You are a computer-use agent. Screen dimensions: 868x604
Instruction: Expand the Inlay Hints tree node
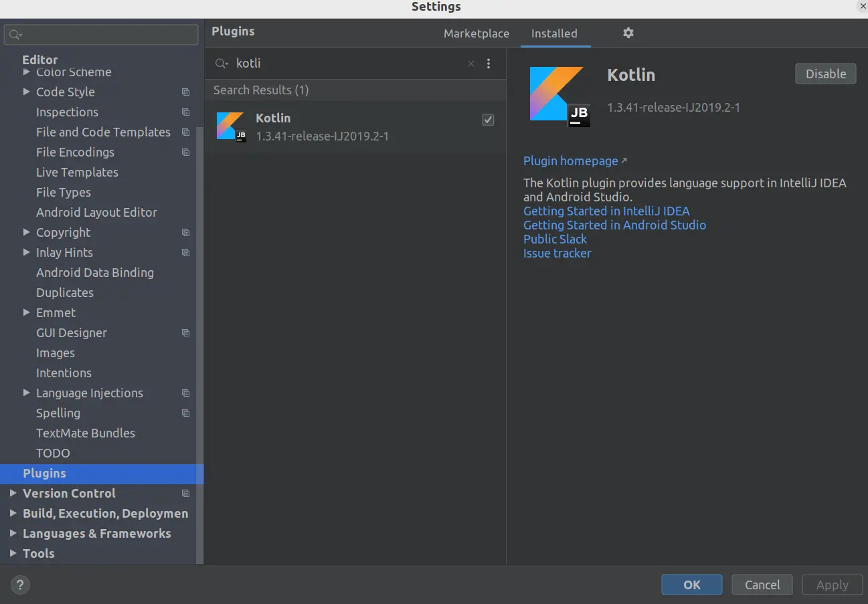point(27,252)
